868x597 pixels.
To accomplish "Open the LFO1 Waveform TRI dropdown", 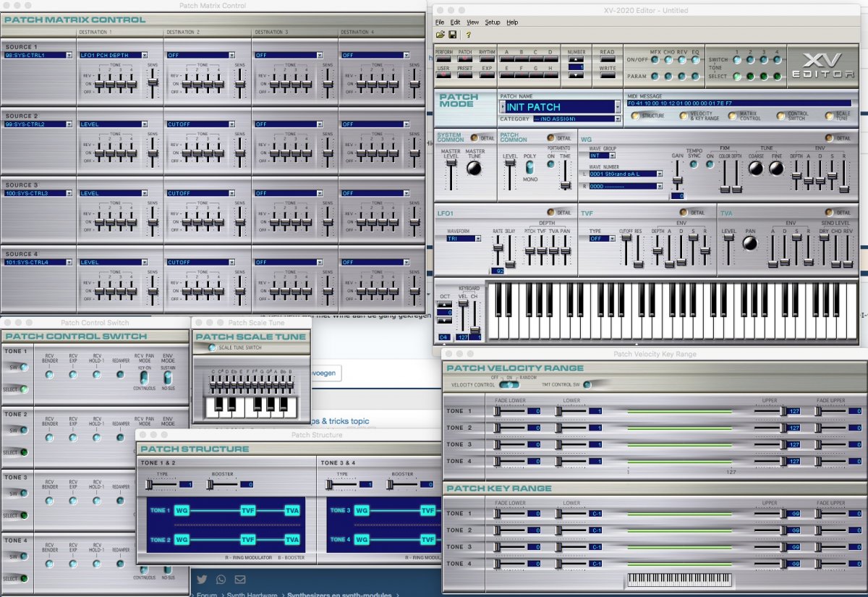I will click(464, 238).
